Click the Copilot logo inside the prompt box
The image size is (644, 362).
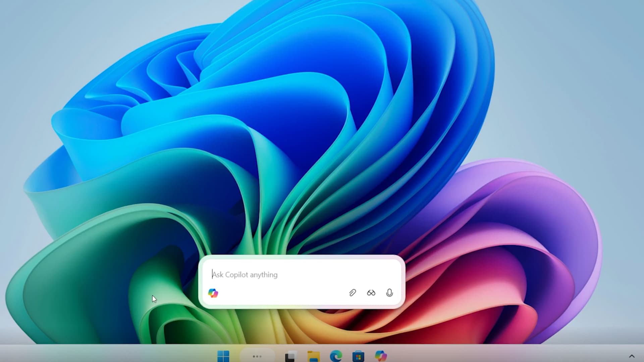pos(213,293)
